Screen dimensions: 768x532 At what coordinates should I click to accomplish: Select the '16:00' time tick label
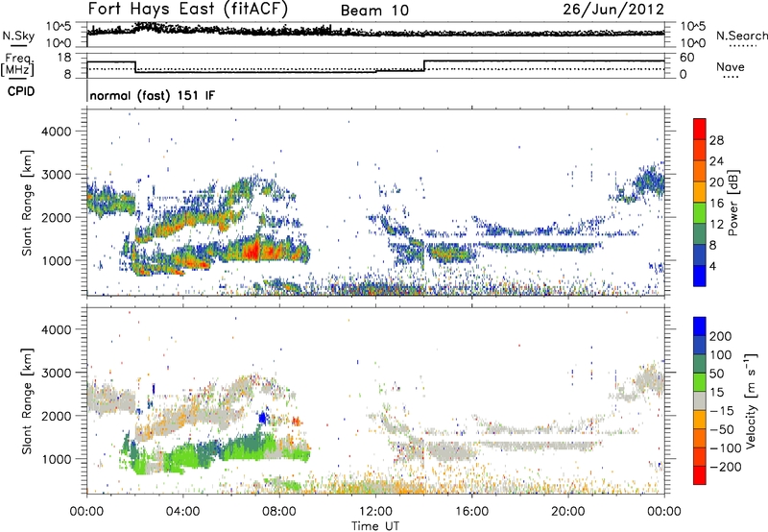[x=471, y=512]
